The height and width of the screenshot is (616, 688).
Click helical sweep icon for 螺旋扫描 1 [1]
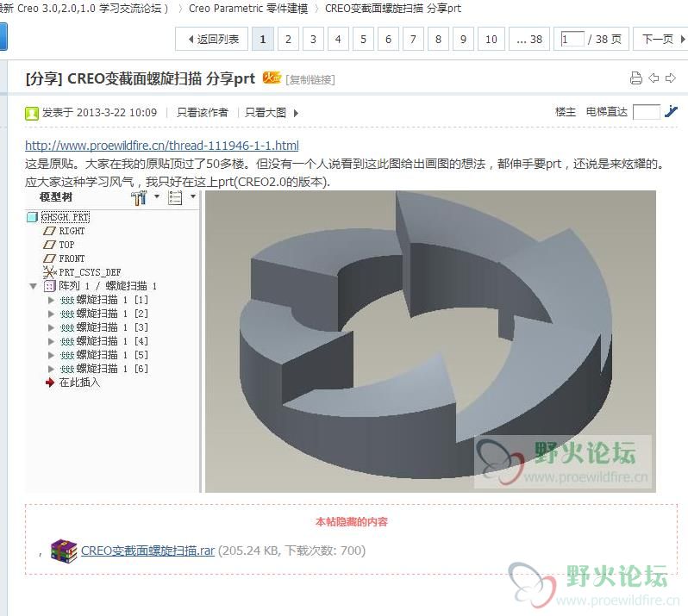[67, 300]
